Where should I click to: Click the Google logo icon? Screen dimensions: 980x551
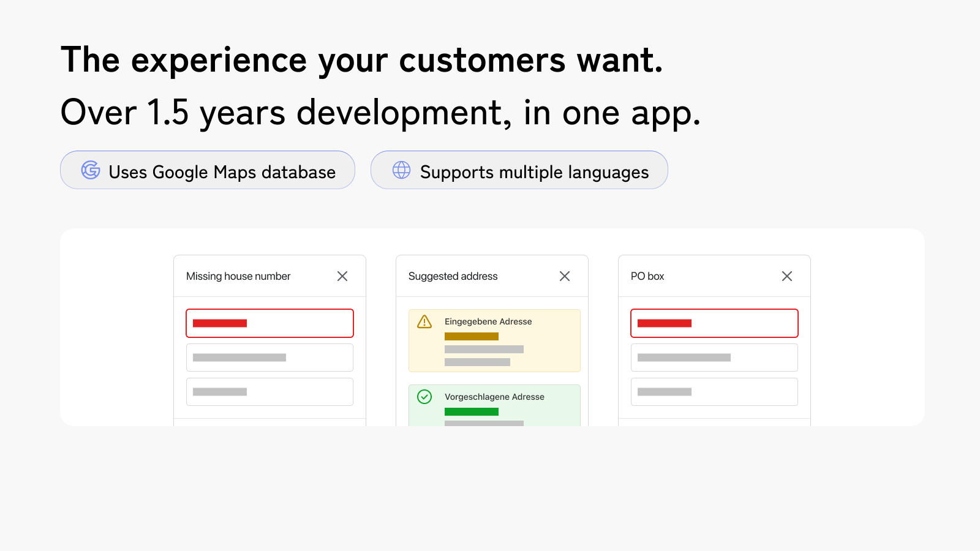pyautogui.click(x=91, y=170)
